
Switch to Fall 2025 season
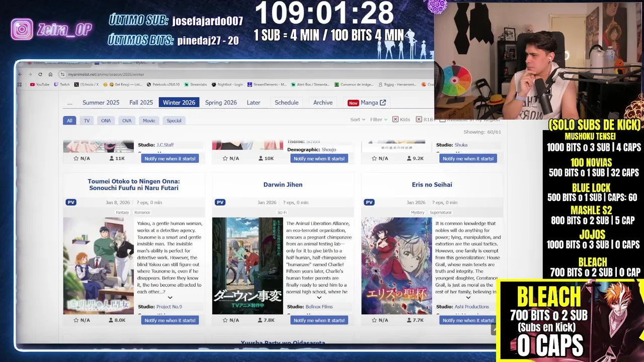[141, 103]
